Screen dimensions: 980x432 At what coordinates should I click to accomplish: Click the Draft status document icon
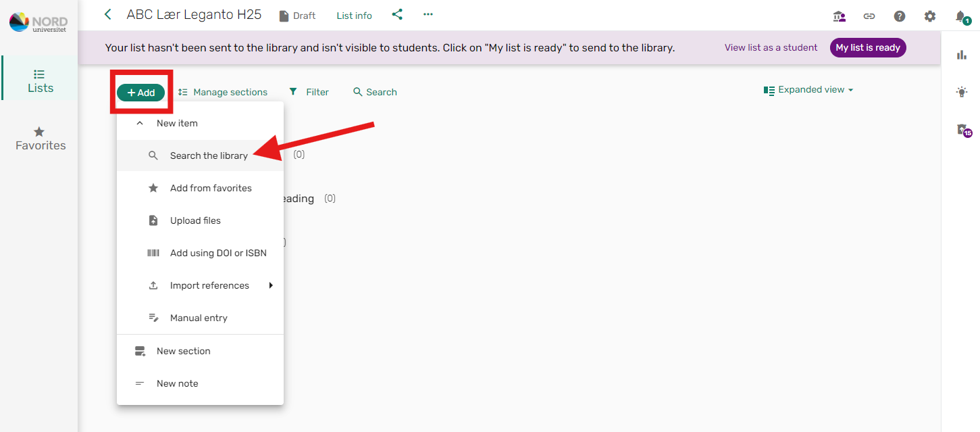(x=284, y=16)
